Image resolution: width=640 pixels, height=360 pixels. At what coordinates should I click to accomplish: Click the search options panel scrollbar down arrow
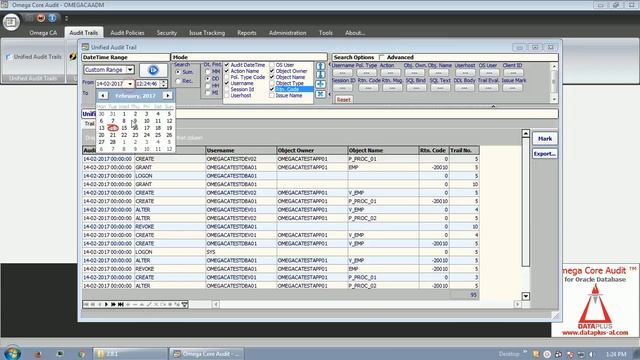[554, 99]
